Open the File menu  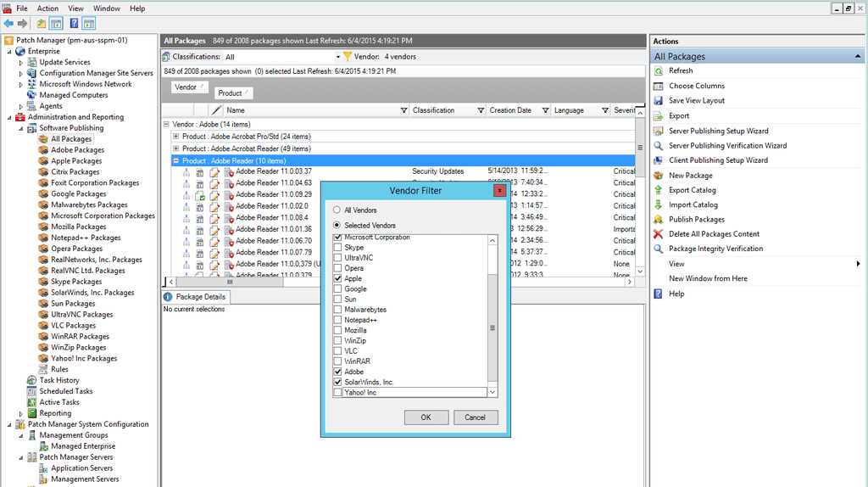pyautogui.click(x=22, y=8)
